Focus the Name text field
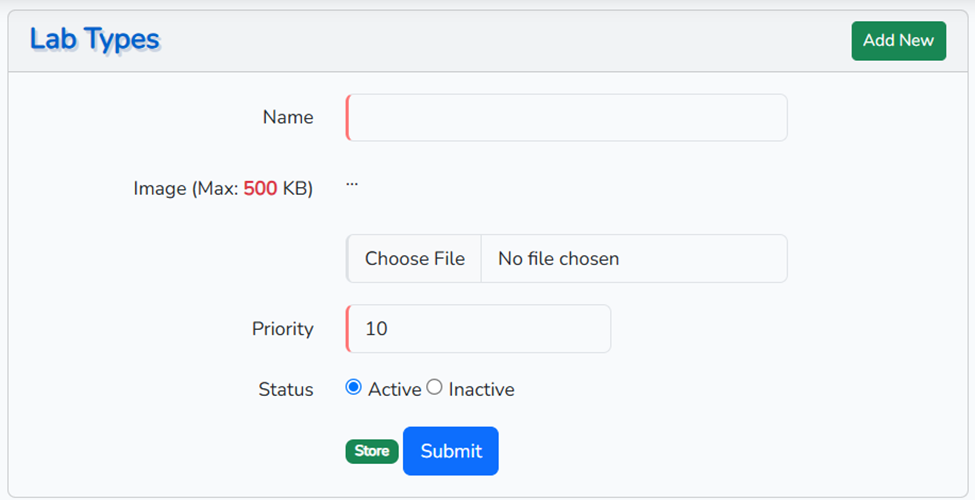This screenshot has width=975, height=500. click(x=567, y=118)
